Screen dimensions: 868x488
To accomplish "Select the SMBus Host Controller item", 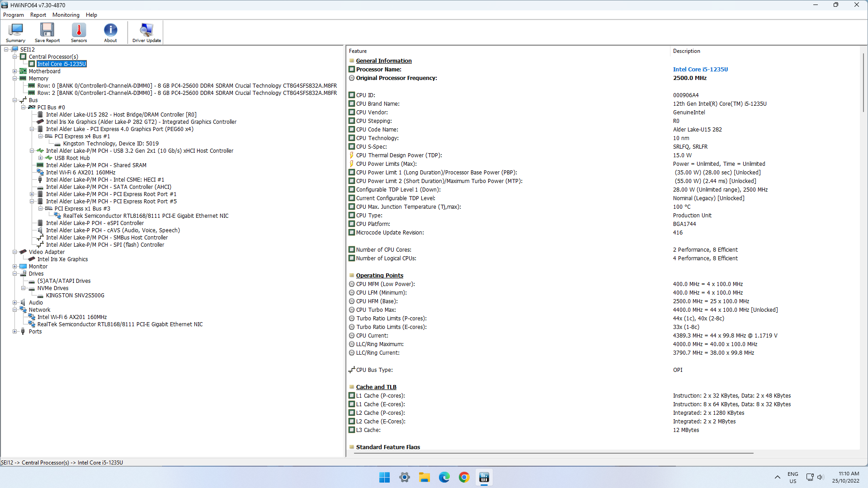I will tap(107, 238).
